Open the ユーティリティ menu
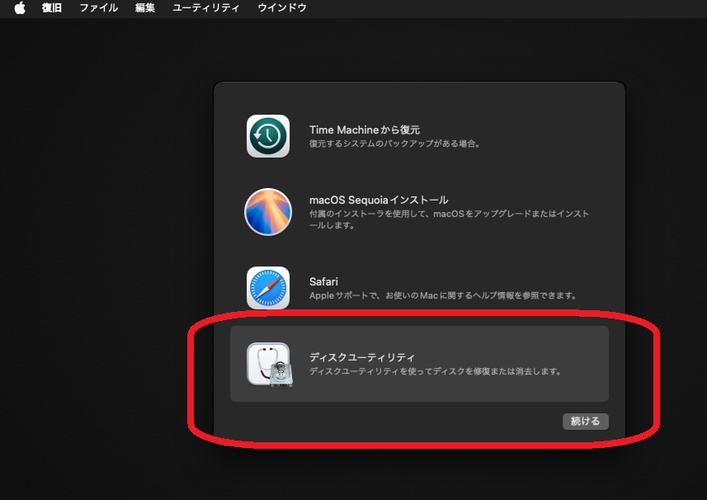This screenshot has width=707, height=500. [206, 8]
